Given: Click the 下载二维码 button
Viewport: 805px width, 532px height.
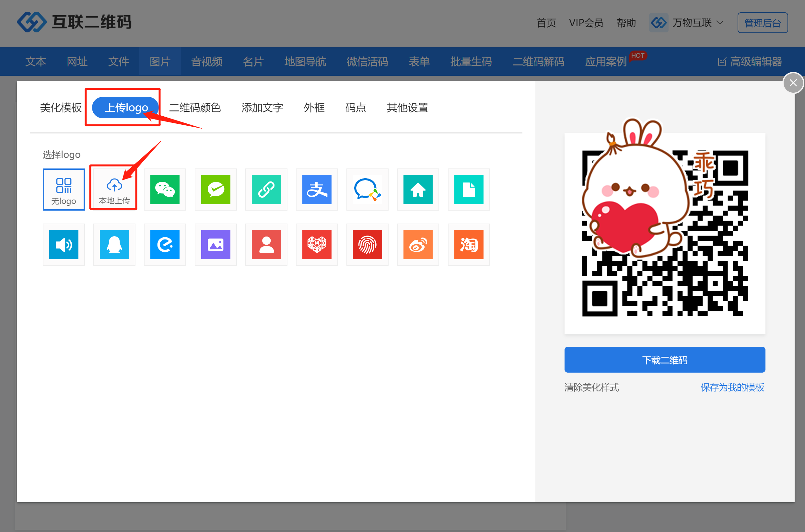Looking at the screenshot, I should click(664, 360).
